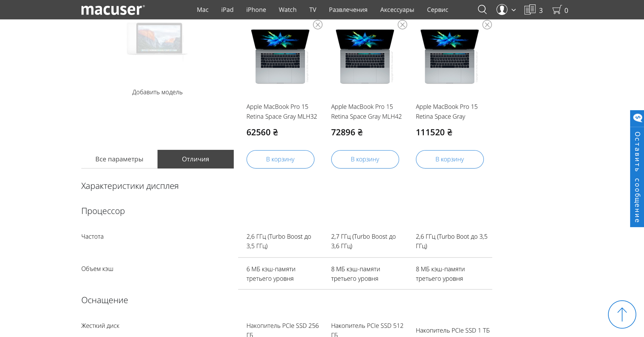Select the 'Оснащение' section heading
The image size is (644, 337).
104,300
